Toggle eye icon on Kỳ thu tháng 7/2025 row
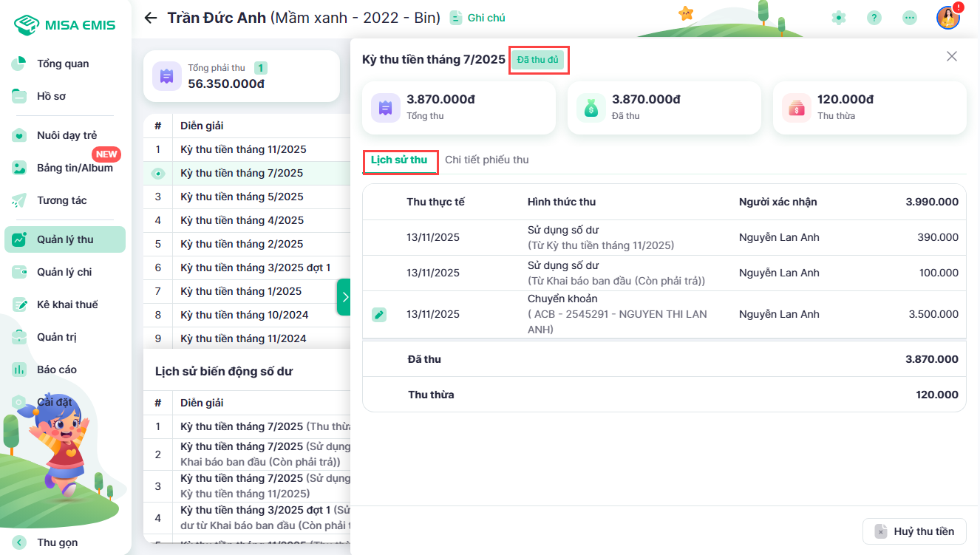Screen dimensions: 980x555 [157, 174]
